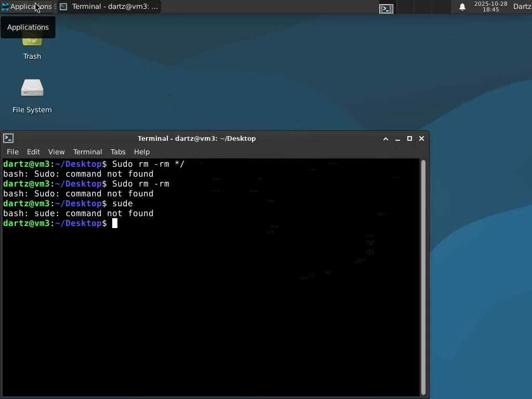This screenshot has height=399, width=532.
Task: Click at the terminal cursor prompt
Action: (x=115, y=223)
